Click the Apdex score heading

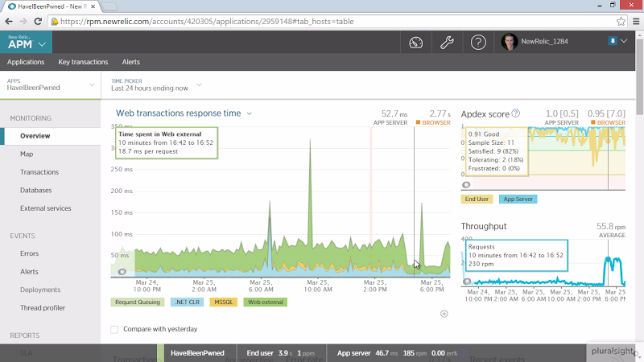[x=485, y=114]
